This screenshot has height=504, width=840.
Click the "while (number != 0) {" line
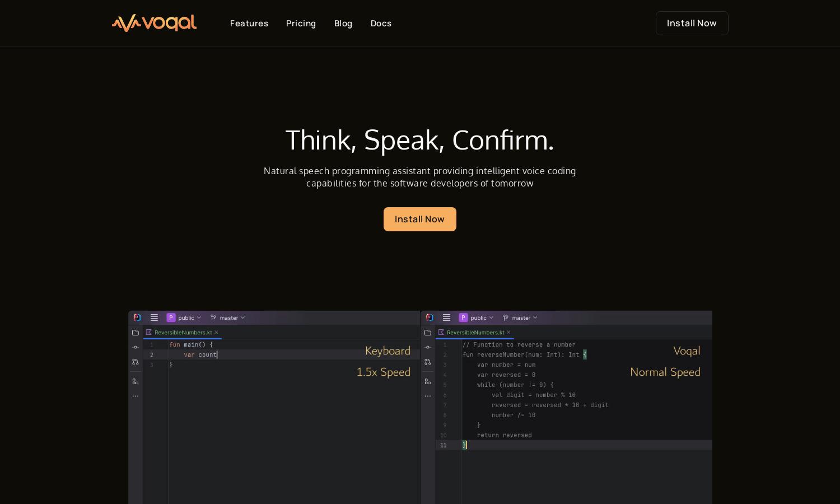click(515, 385)
